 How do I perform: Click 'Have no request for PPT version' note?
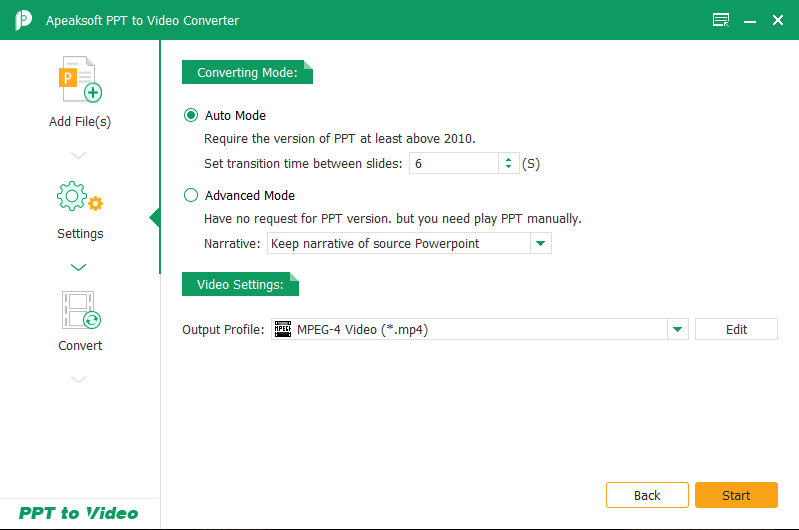[x=392, y=219]
